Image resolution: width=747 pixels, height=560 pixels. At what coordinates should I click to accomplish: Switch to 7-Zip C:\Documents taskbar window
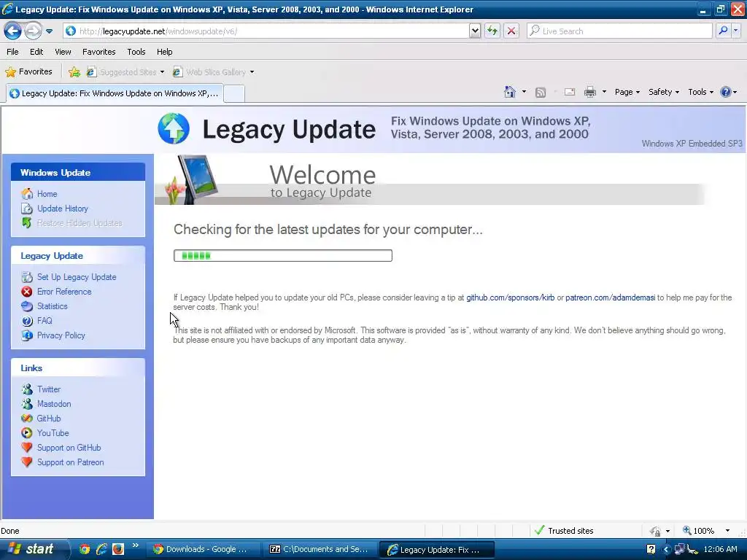pyautogui.click(x=320, y=550)
